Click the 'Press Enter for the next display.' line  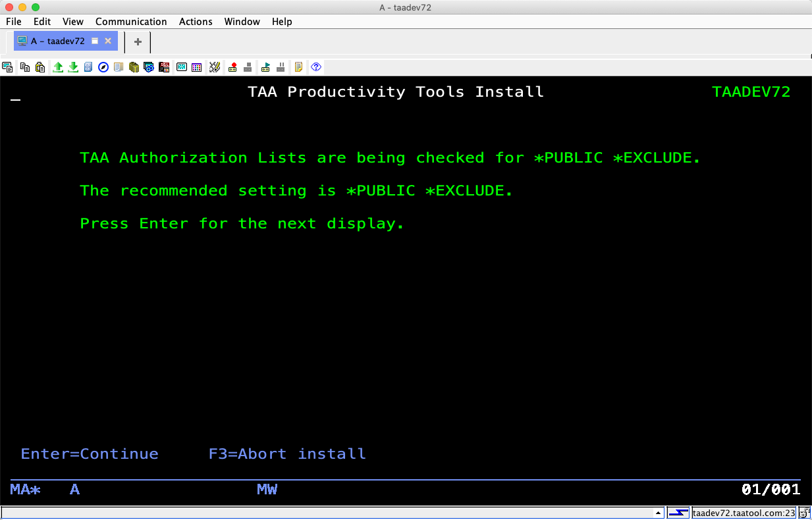point(242,224)
